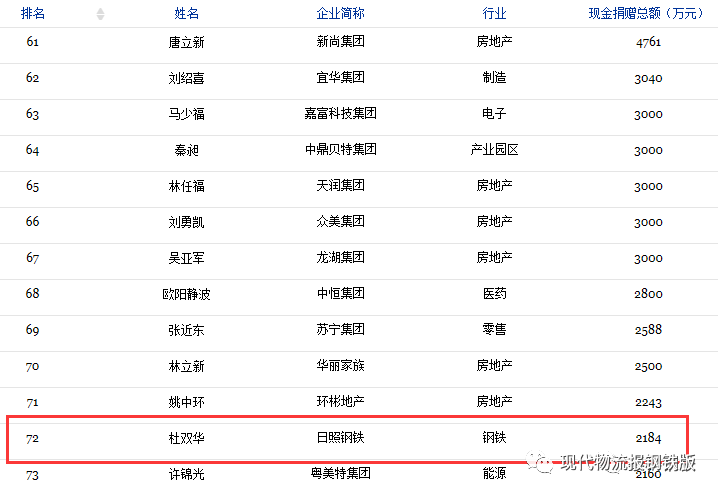718x494 pixels.
Task: Select the industry cell 产业园区
Action: coord(494,149)
